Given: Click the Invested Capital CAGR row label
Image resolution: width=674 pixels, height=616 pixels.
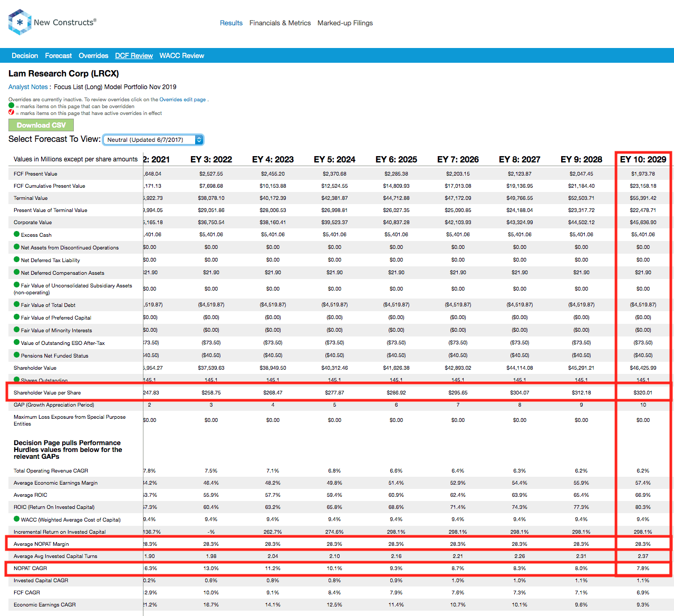Looking at the screenshot, I should [41, 580].
